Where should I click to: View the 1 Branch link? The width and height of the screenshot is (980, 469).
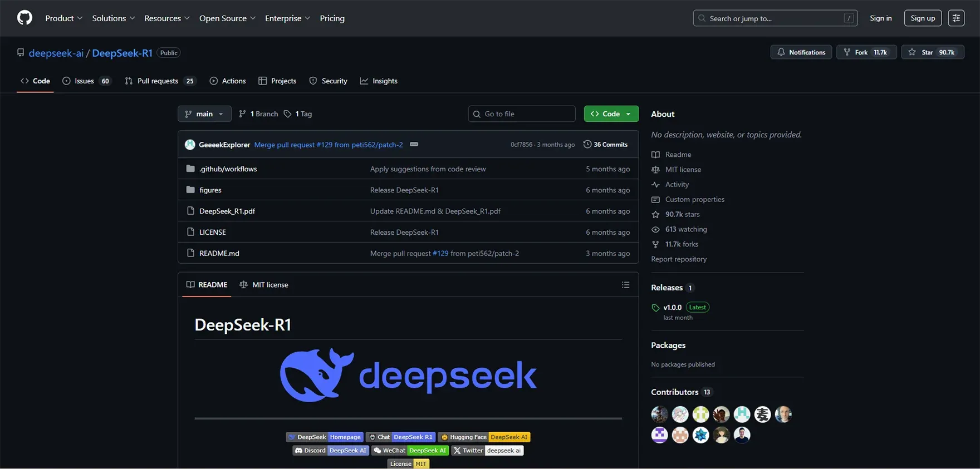point(258,113)
